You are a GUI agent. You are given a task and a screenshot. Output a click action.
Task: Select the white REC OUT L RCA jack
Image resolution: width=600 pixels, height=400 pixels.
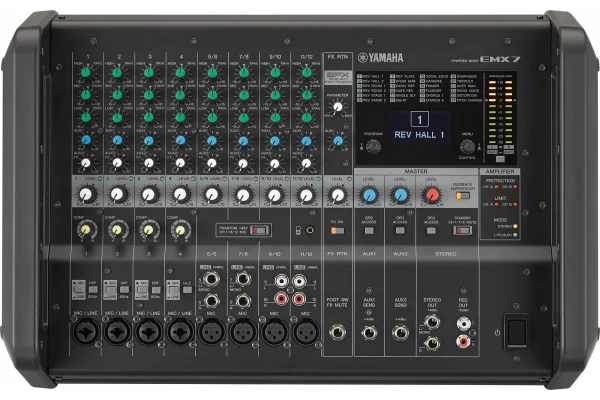coord(463,324)
